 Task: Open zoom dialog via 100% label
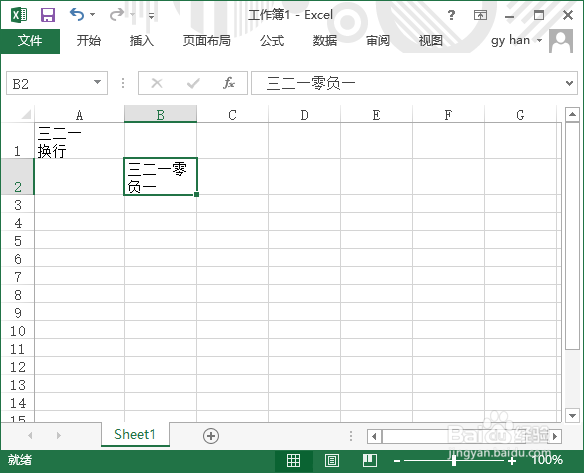click(x=547, y=460)
